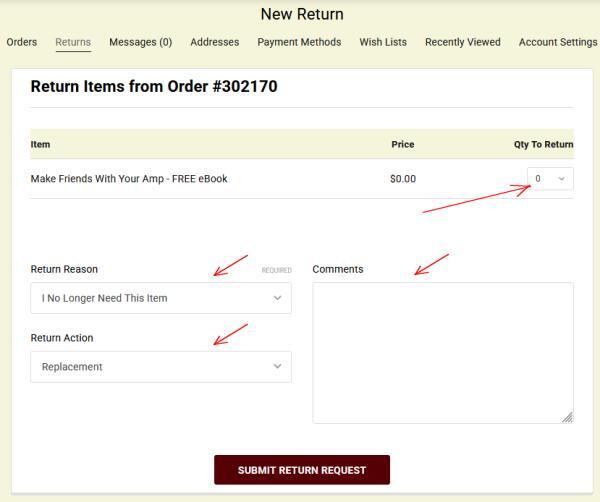
Task: Click the chevron arrow in Return Action field
Action: tap(277, 367)
